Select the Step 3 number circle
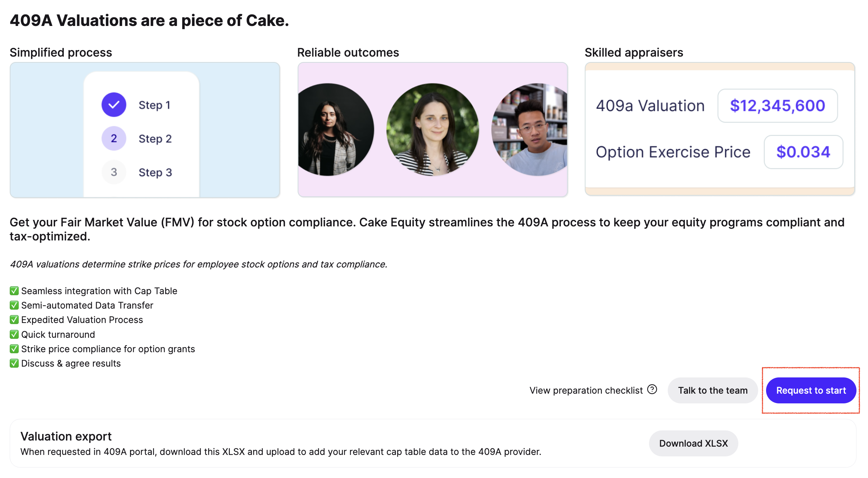Screen dimensions: 868x478 tap(114, 172)
